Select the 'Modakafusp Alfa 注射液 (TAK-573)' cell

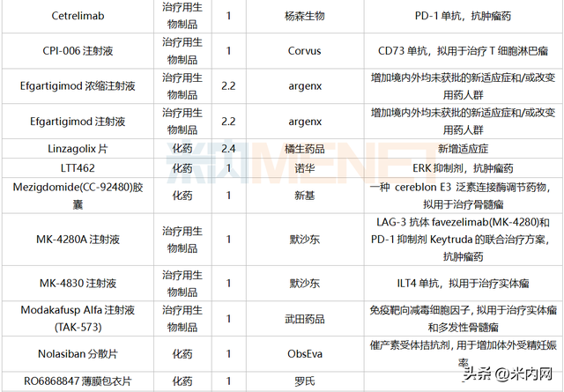pos(78,319)
